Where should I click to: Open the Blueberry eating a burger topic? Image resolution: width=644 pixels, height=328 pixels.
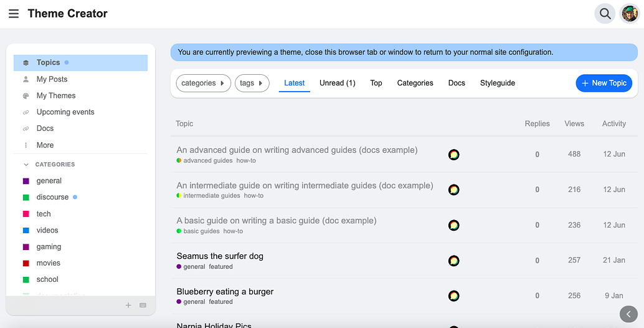click(225, 291)
